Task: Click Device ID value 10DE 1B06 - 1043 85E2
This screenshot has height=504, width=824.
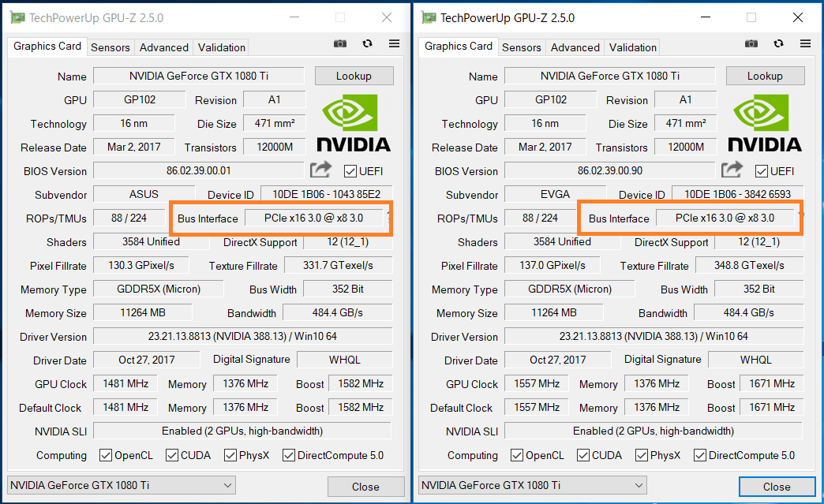Action: 326,194
